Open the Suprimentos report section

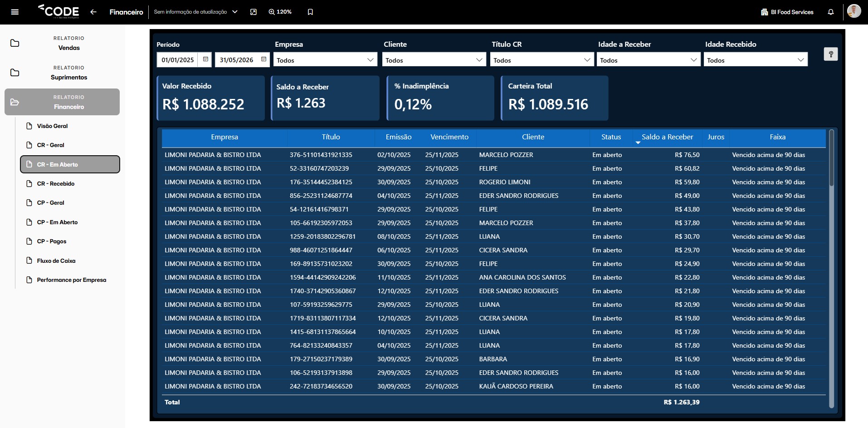point(62,73)
